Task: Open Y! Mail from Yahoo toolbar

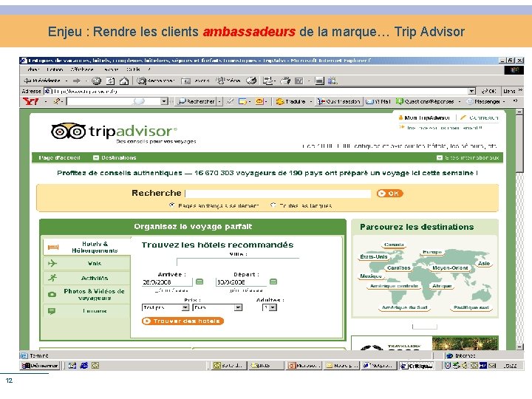Action: point(378,101)
